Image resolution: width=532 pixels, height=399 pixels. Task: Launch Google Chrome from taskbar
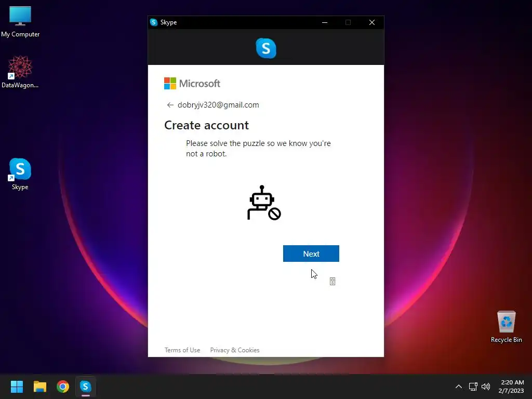63,387
